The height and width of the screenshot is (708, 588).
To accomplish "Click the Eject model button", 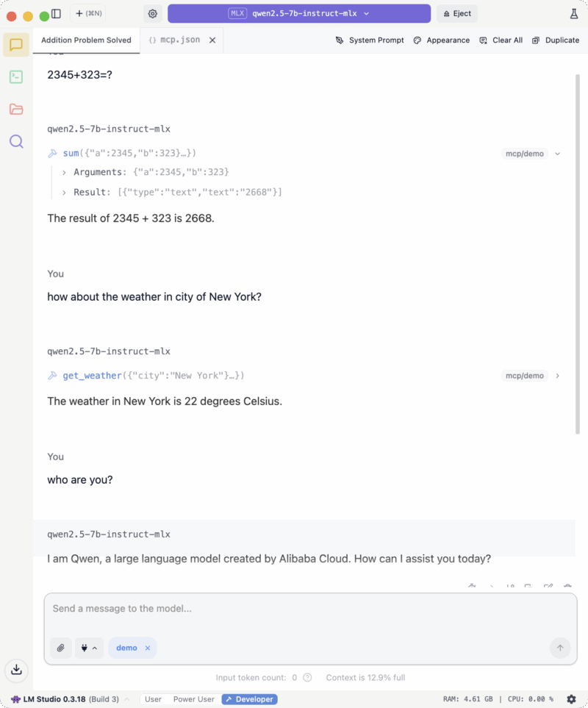I will tap(456, 13).
